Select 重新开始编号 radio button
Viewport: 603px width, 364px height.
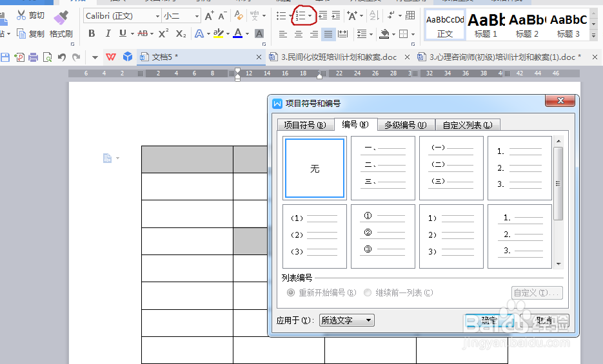pos(291,292)
